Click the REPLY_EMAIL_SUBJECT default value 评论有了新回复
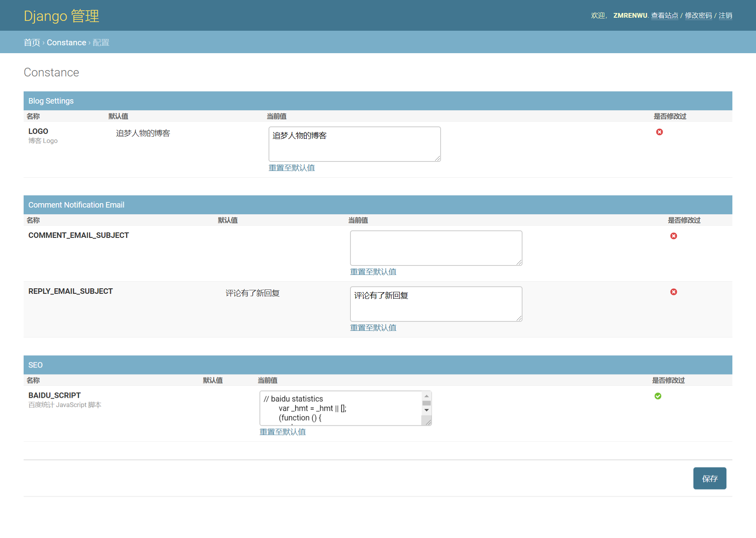This screenshot has width=756, height=538. coord(252,293)
